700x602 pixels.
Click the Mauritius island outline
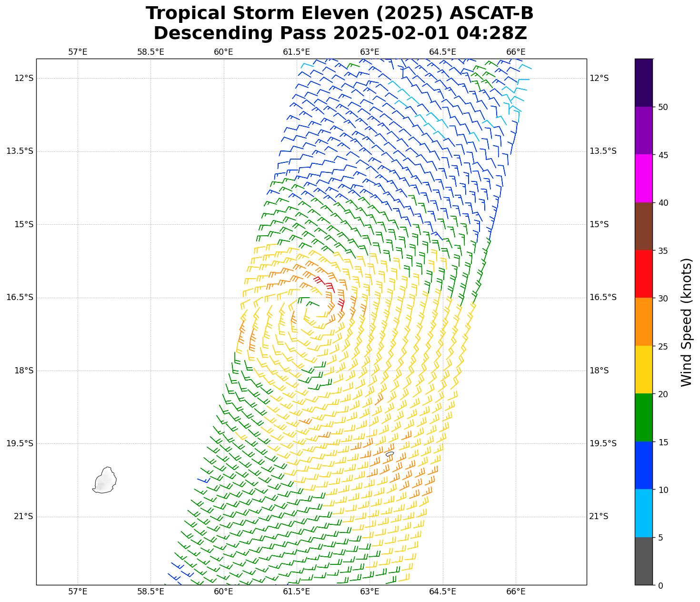[105, 480]
